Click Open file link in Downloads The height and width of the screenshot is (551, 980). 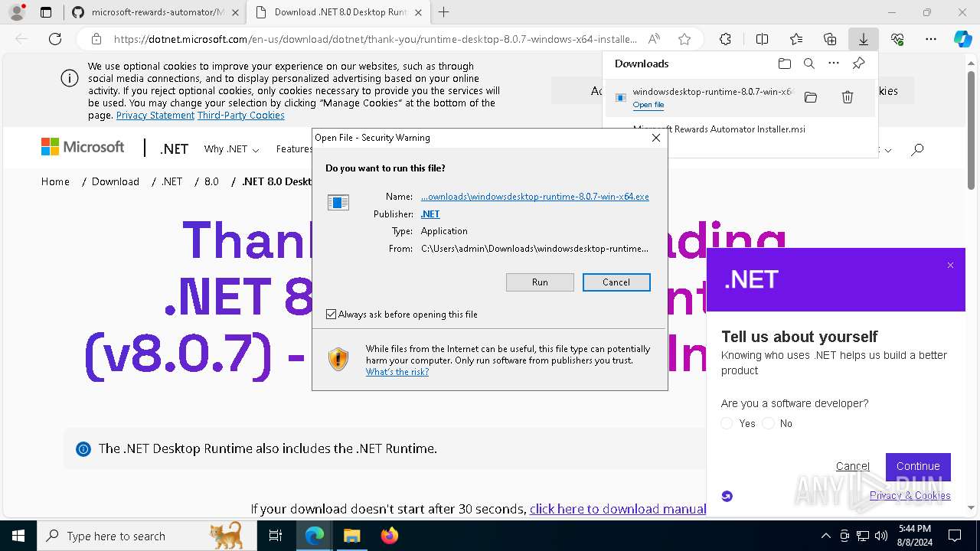[x=648, y=105]
